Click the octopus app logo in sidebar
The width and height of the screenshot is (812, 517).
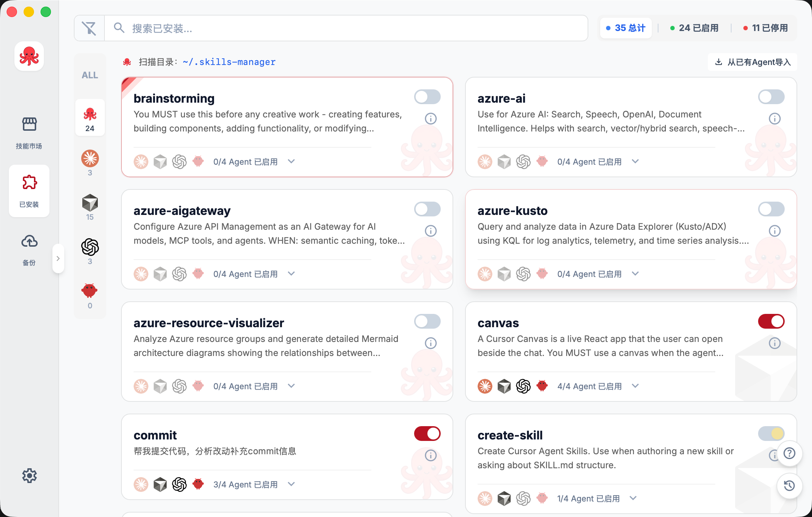(29, 56)
